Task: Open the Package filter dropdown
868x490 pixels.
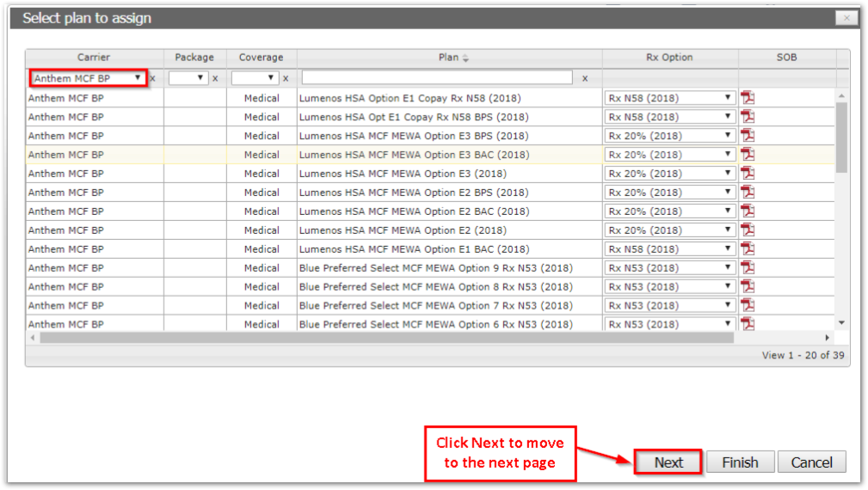Action: 188,78
